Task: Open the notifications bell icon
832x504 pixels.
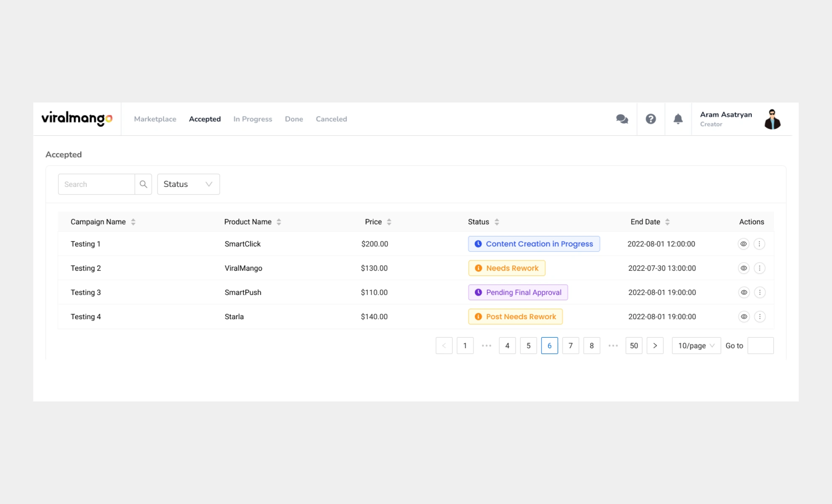Action: click(x=678, y=119)
